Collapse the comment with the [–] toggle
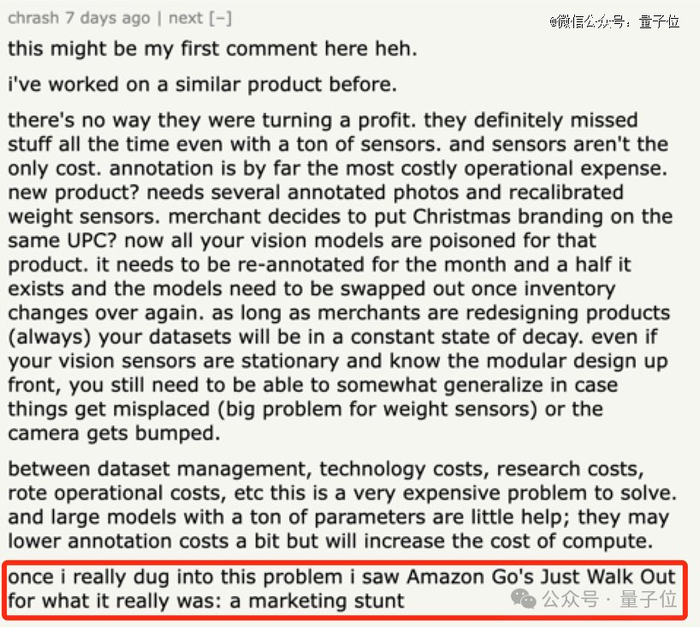 222,18
